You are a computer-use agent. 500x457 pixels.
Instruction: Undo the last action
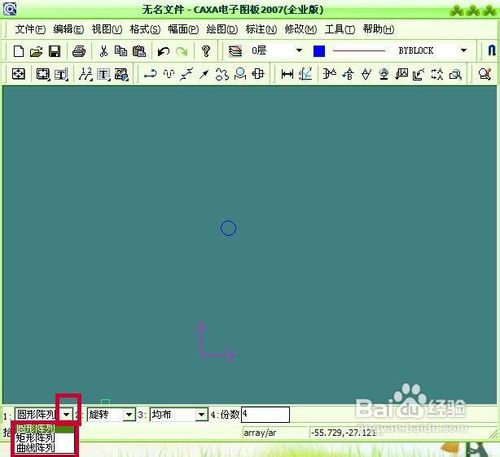click(163, 51)
